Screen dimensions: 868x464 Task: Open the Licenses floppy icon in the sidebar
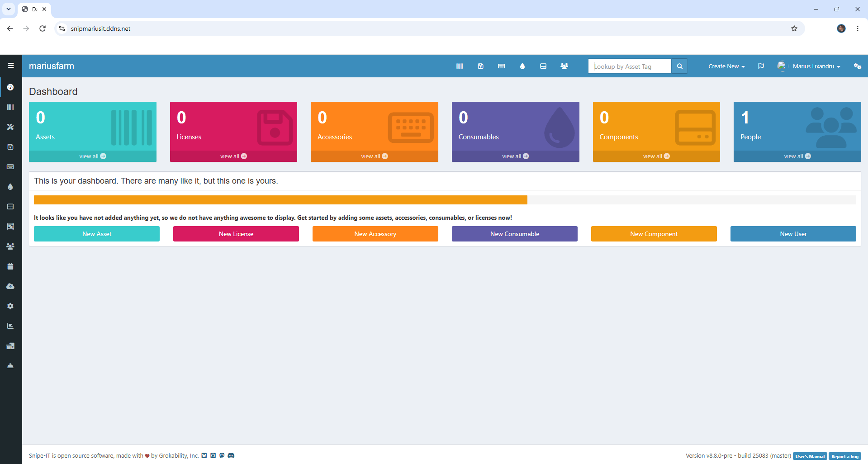(10, 147)
